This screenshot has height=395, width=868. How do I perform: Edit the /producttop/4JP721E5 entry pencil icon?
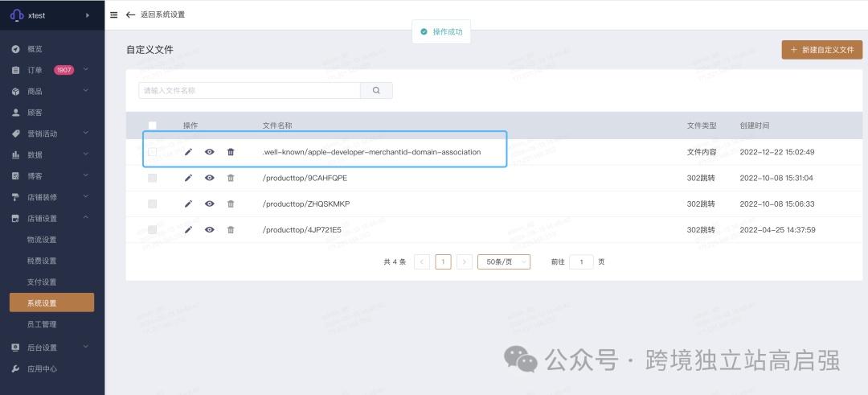pyautogui.click(x=188, y=229)
